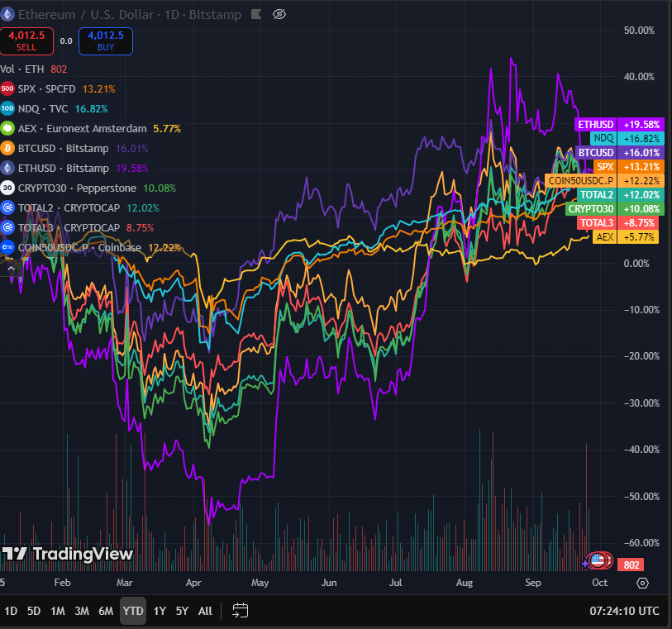
Task: Switch to the 1D time range
Action: [11, 611]
